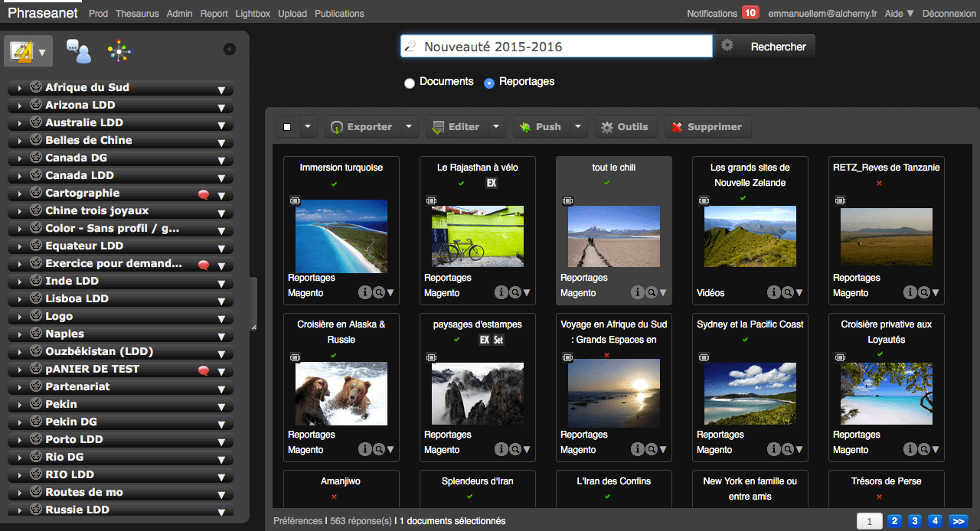Image resolution: width=980 pixels, height=531 pixels.
Task: Open the Préférences link
Action: point(298,521)
